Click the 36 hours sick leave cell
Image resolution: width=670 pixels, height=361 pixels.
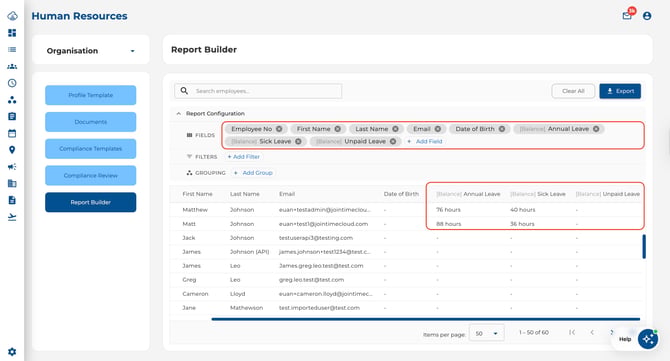[522, 224]
